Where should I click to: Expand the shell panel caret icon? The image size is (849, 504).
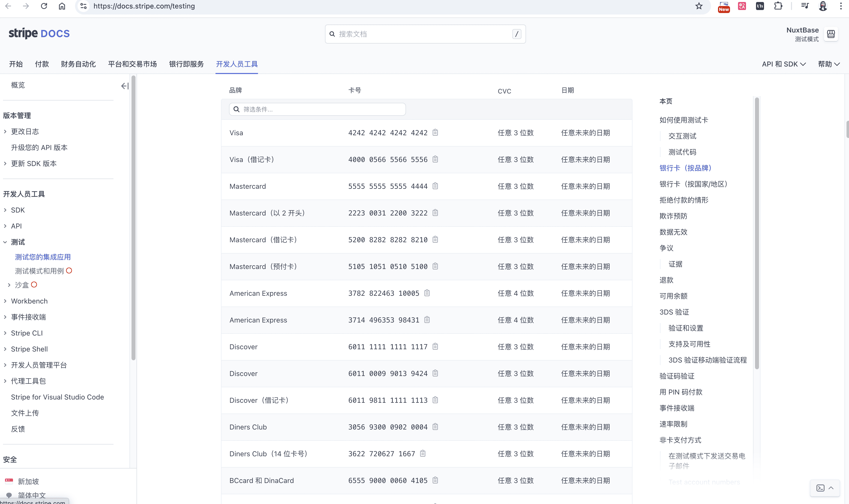point(831,488)
